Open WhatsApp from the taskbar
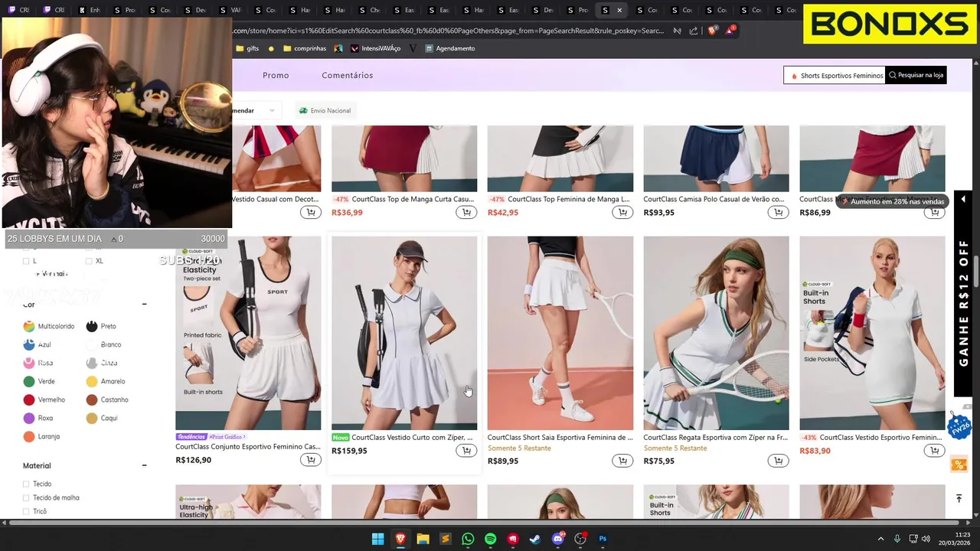The width and height of the screenshot is (980, 551). 468,539
